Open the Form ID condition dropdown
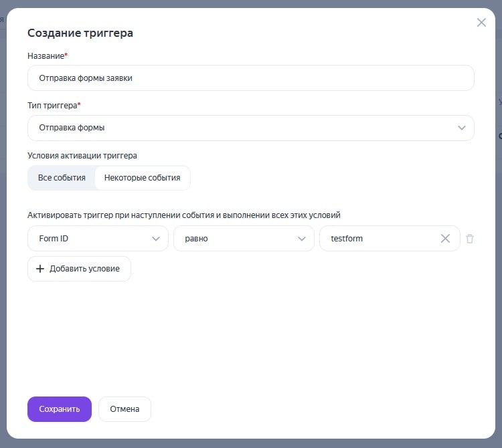This screenshot has height=448, width=502. coord(98,239)
